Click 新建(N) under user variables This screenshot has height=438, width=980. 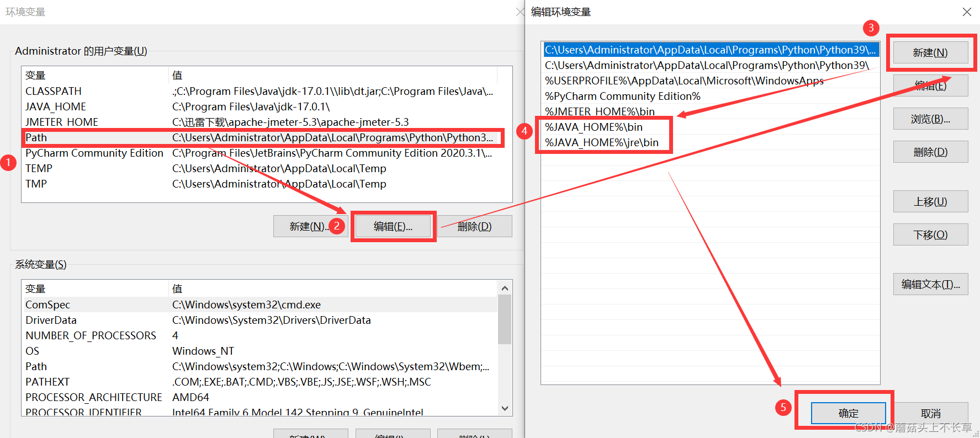pos(310,226)
